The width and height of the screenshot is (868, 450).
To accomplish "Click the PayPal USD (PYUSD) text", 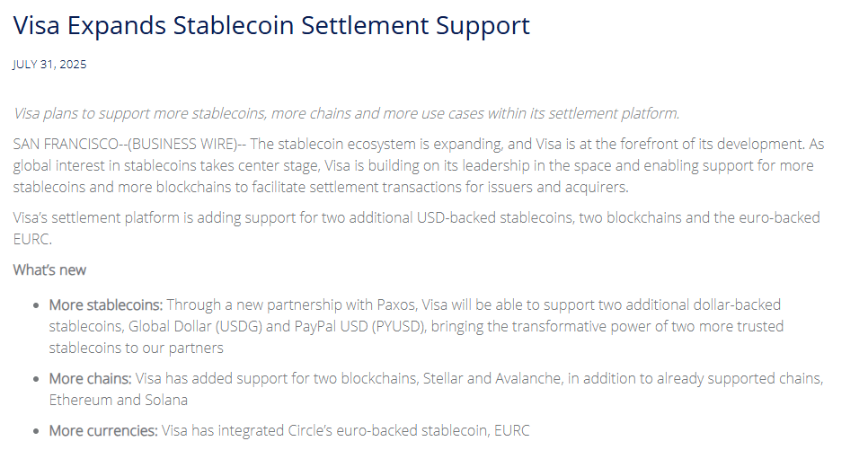I will 360,327.
